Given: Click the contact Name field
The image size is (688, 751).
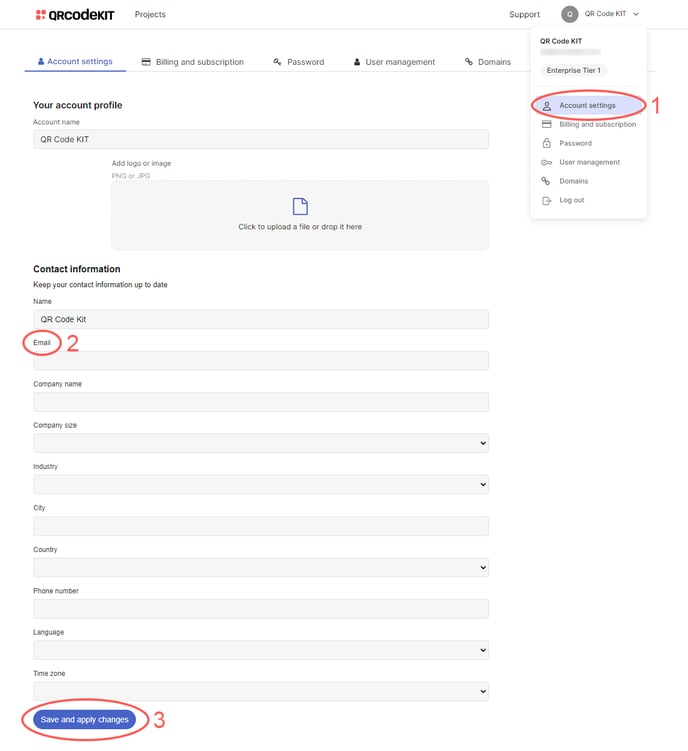Looking at the screenshot, I should click(x=261, y=319).
